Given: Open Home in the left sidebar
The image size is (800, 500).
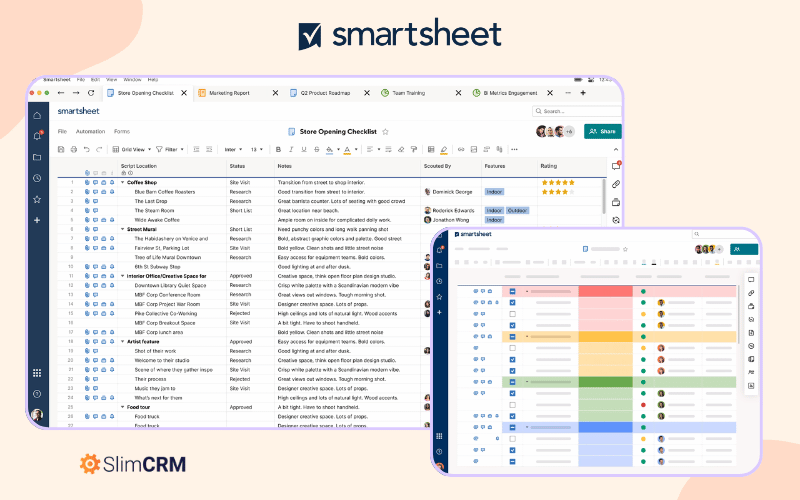Looking at the screenshot, I should click(37, 115).
